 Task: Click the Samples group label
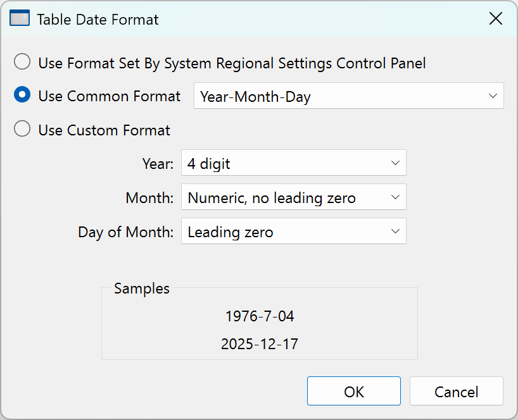142,288
